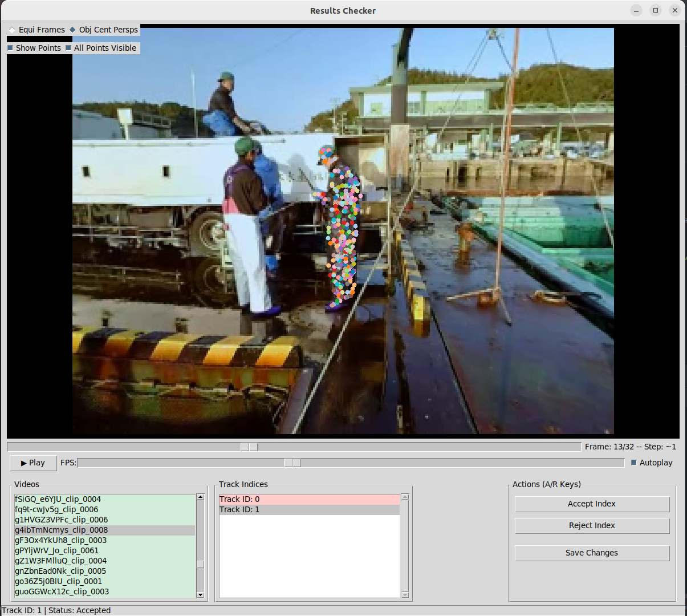Click Videos list scroll down arrow

point(200,594)
